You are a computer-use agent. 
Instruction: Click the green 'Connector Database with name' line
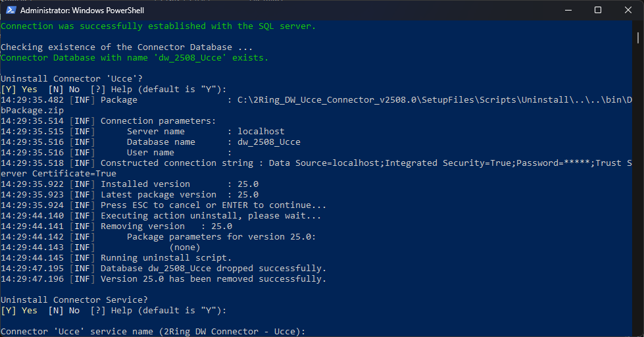[134, 58]
